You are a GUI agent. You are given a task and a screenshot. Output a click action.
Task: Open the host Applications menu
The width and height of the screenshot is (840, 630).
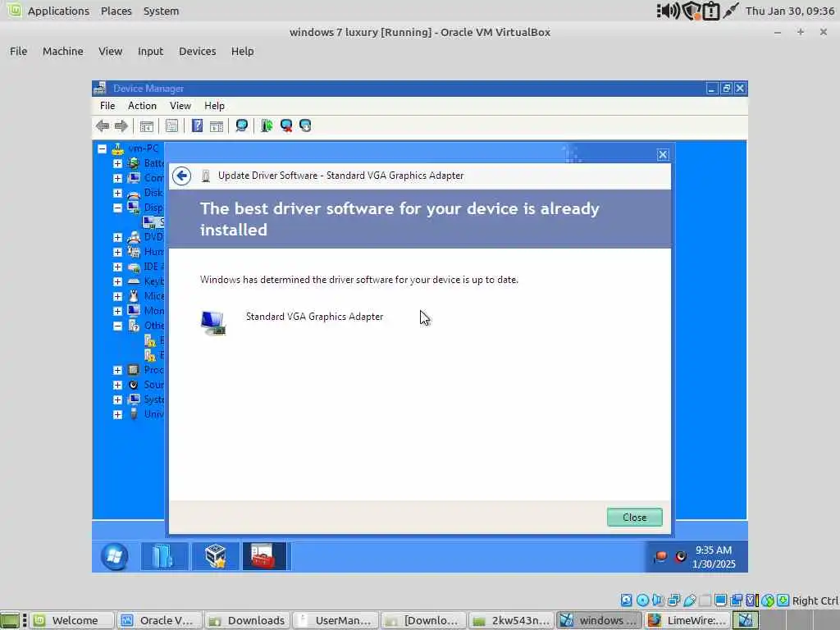[x=58, y=11]
